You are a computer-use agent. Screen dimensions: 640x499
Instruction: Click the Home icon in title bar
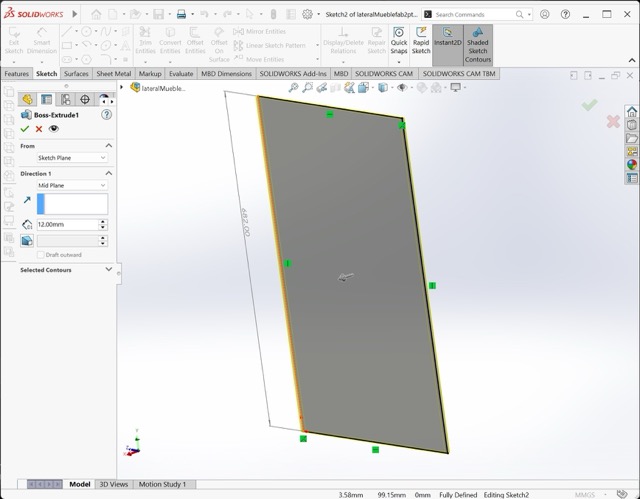tap(96, 14)
